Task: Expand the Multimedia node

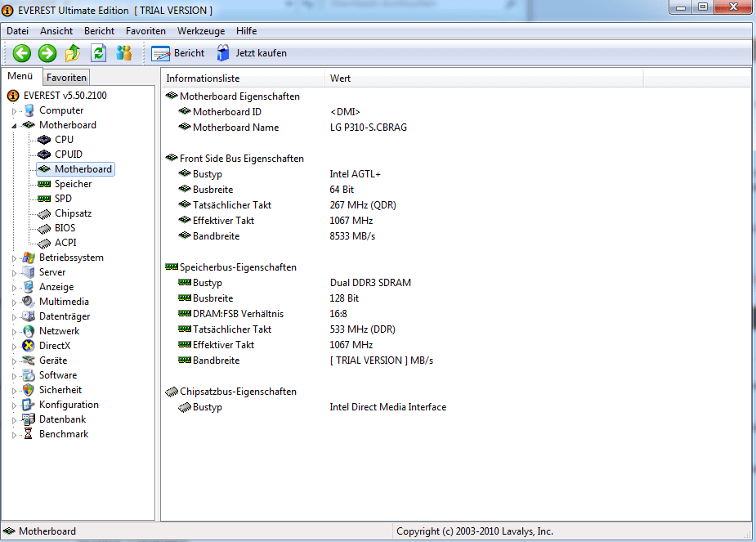Action: (14, 302)
